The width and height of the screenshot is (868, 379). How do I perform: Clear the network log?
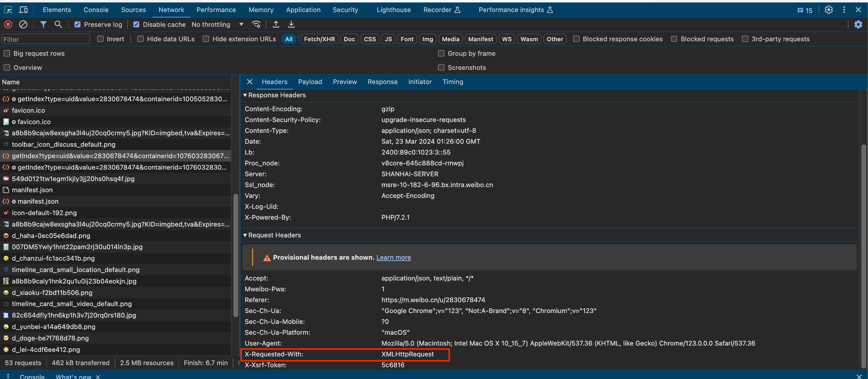[23, 24]
